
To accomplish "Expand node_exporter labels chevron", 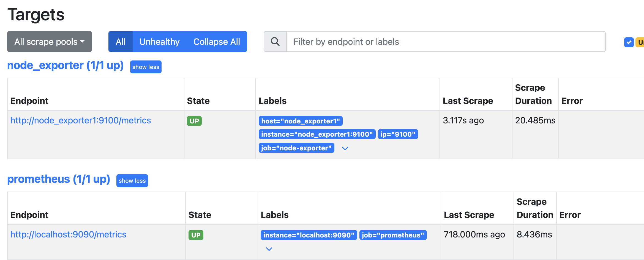I will [345, 148].
